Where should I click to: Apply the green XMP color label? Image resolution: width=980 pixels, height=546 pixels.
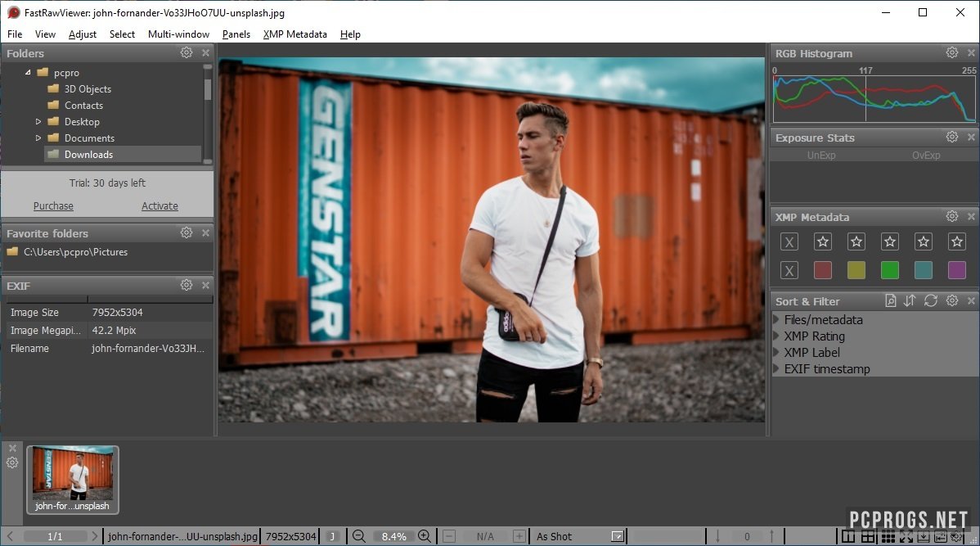click(x=889, y=270)
